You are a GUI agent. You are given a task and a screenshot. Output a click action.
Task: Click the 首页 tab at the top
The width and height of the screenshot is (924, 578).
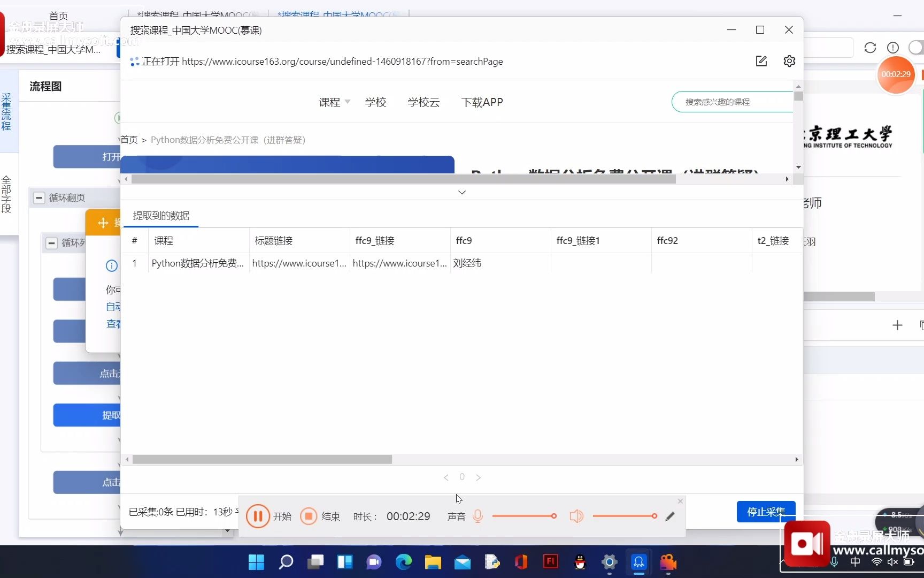pyautogui.click(x=58, y=16)
